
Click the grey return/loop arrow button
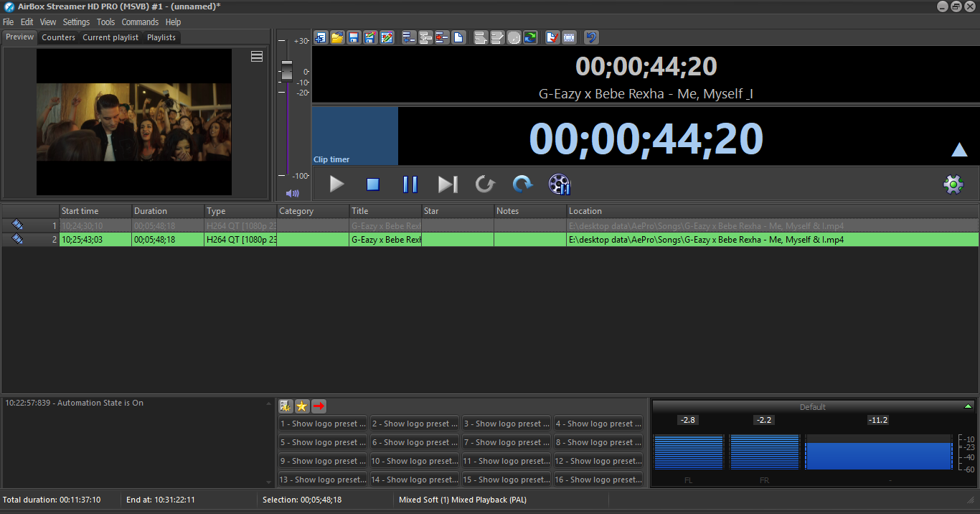pyautogui.click(x=485, y=184)
